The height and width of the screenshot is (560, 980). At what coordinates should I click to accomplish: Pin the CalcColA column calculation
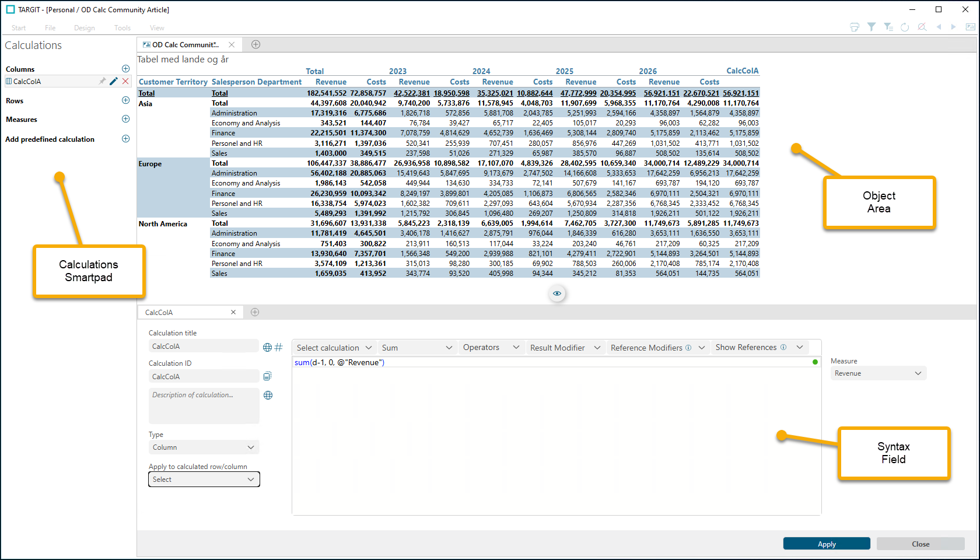click(103, 81)
